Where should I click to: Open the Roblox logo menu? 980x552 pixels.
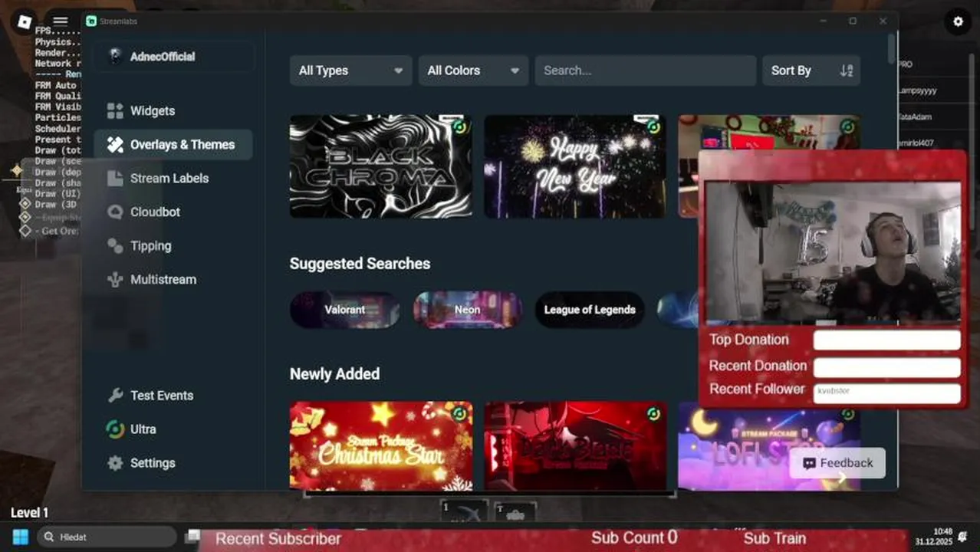point(25,21)
